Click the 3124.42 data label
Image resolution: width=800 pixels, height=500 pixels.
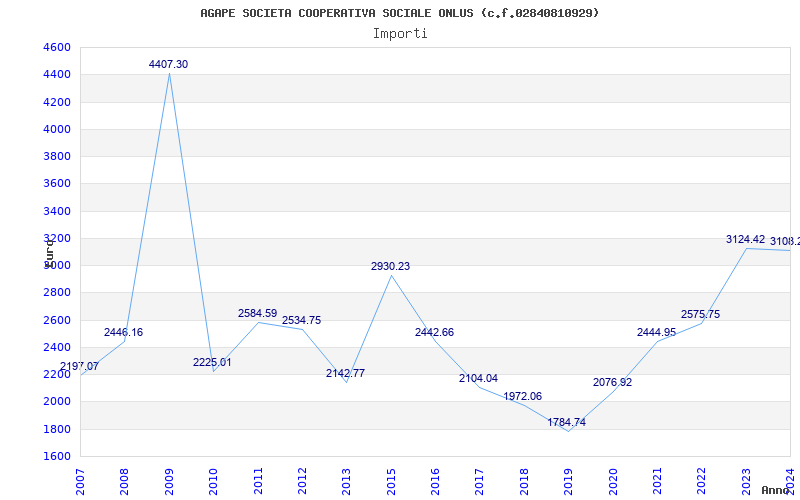(x=745, y=239)
